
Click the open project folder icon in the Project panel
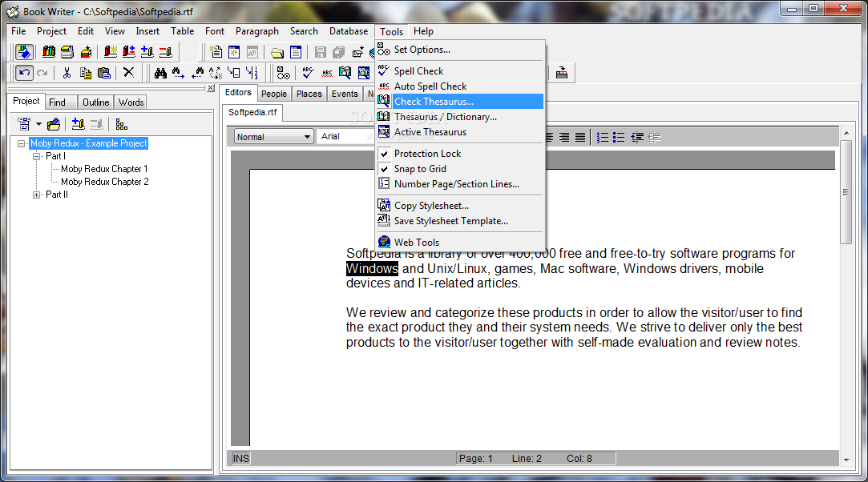(x=54, y=124)
